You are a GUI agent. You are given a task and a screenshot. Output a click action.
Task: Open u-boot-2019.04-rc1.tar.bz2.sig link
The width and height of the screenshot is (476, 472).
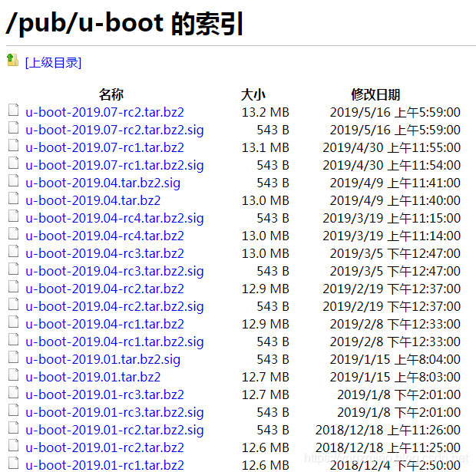click(114, 342)
